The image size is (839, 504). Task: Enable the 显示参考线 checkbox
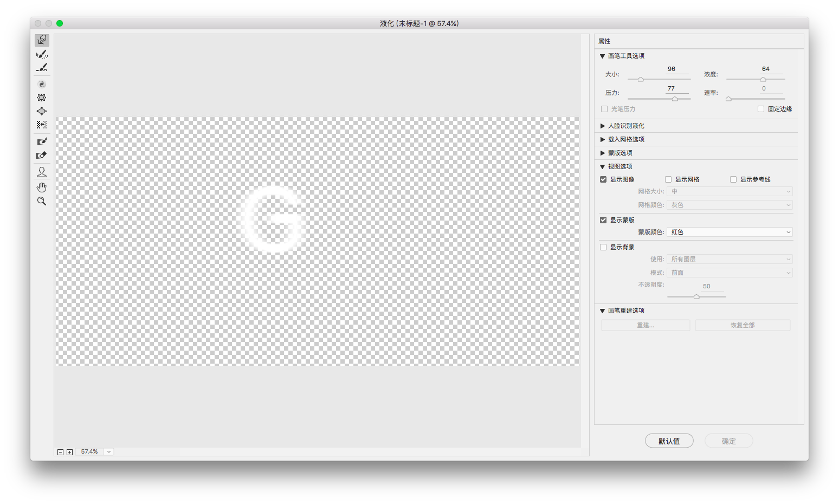(x=733, y=179)
